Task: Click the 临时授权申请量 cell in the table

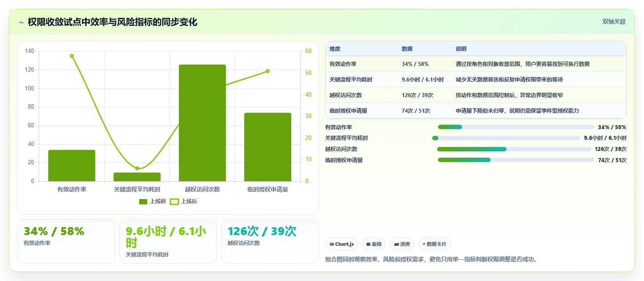Action: [348, 111]
